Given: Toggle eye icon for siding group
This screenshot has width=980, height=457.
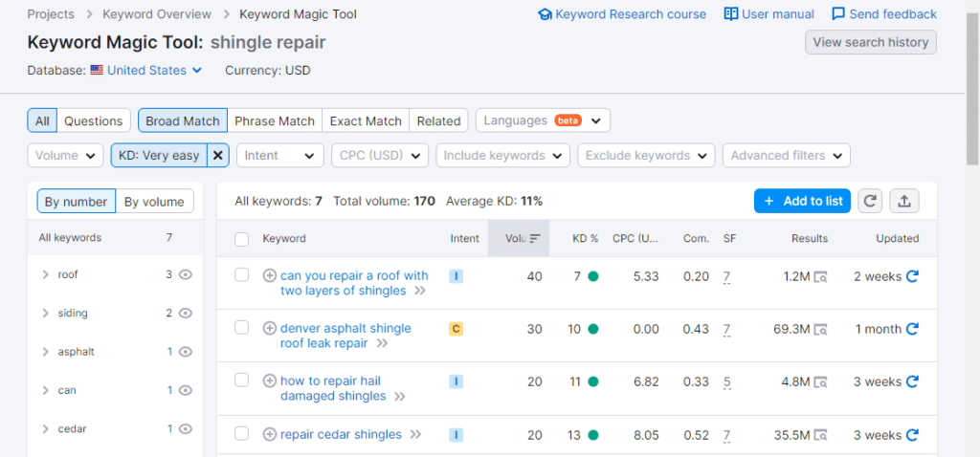Looking at the screenshot, I should click(185, 313).
